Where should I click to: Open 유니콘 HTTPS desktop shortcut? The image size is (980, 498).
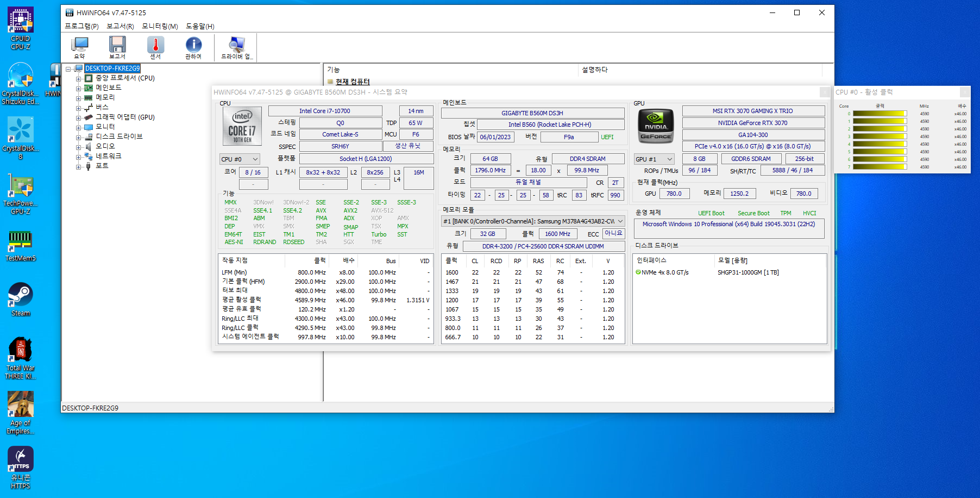coord(21,468)
